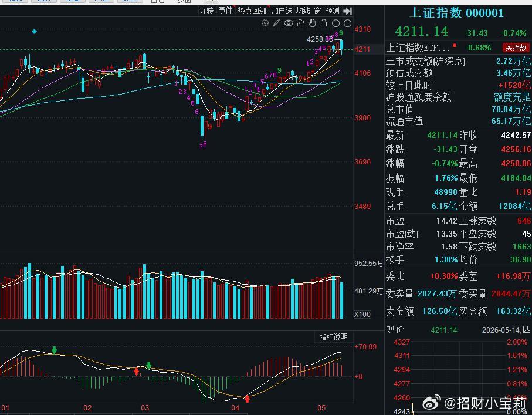This screenshot has width=532, height=415.
Task: Click the 委卖量 2827.43万 value
Action: point(436,293)
